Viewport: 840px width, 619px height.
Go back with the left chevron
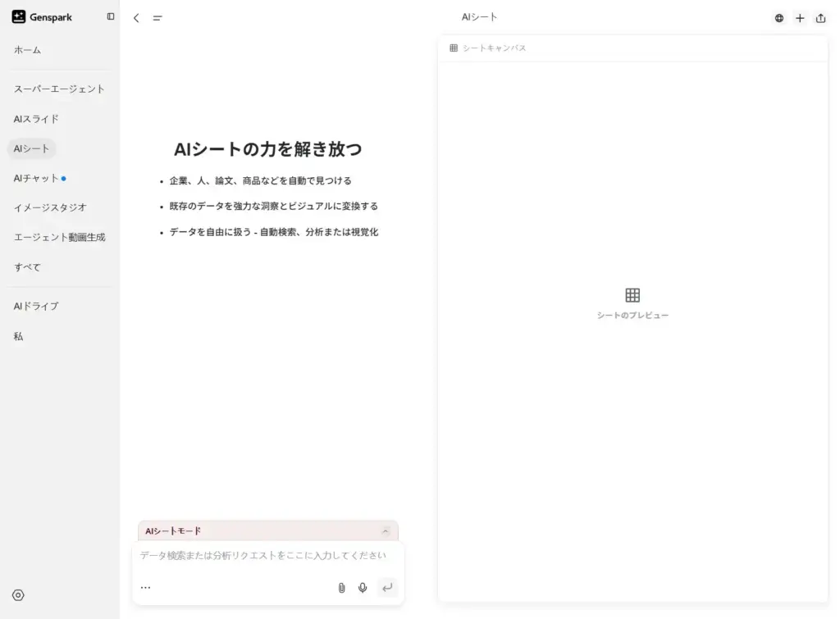coord(137,18)
